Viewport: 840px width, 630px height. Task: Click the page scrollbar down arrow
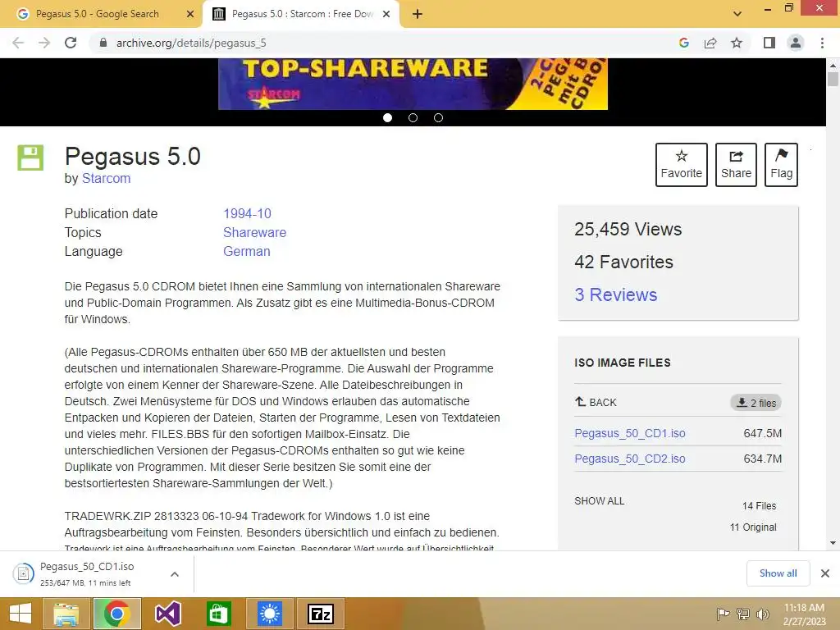833,543
